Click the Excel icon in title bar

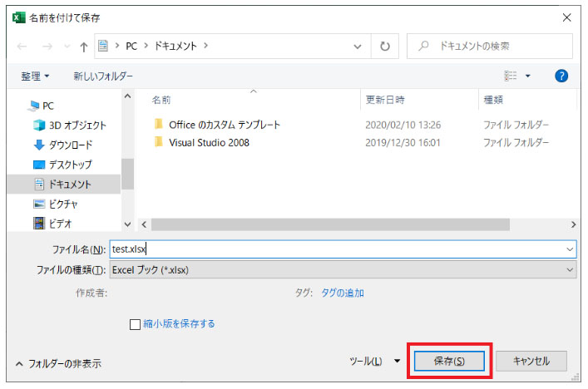pyautogui.click(x=19, y=17)
